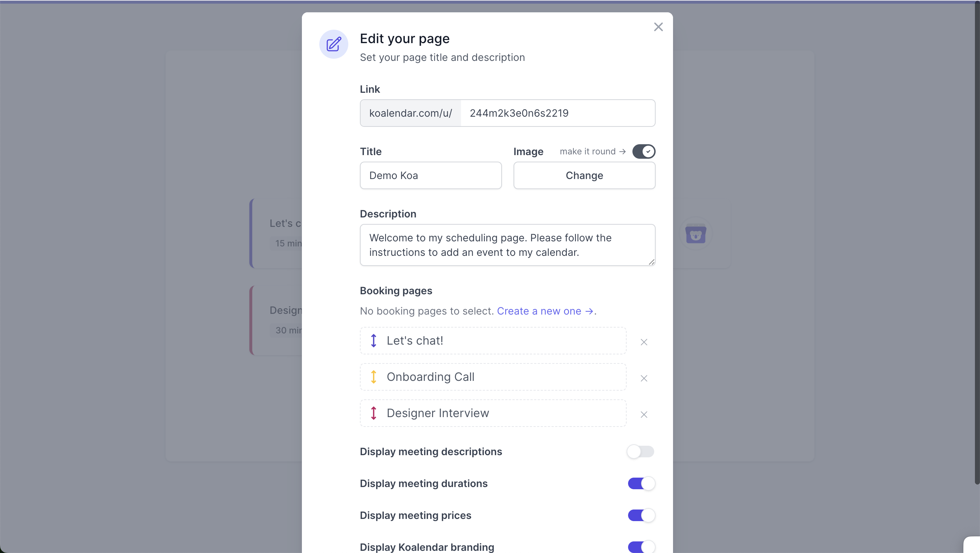Click the drag handle for Onboarding Call
This screenshot has height=553, width=980.
click(x=374, y=377)
